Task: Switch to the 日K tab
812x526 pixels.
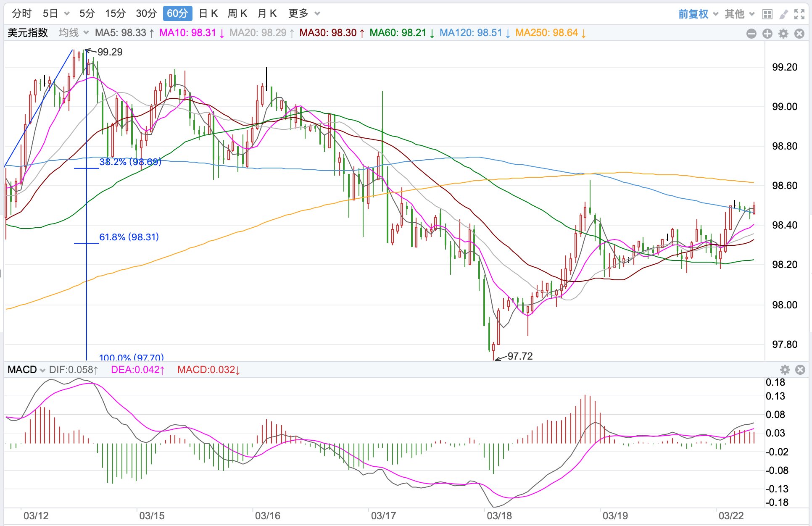Action: pyautogui.click(x=208, y=13)
